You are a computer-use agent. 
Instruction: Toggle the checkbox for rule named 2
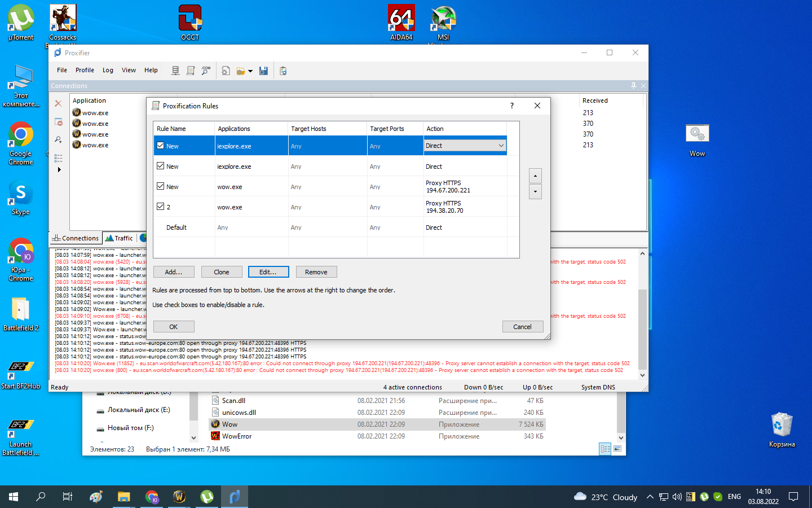coord(161,207)
